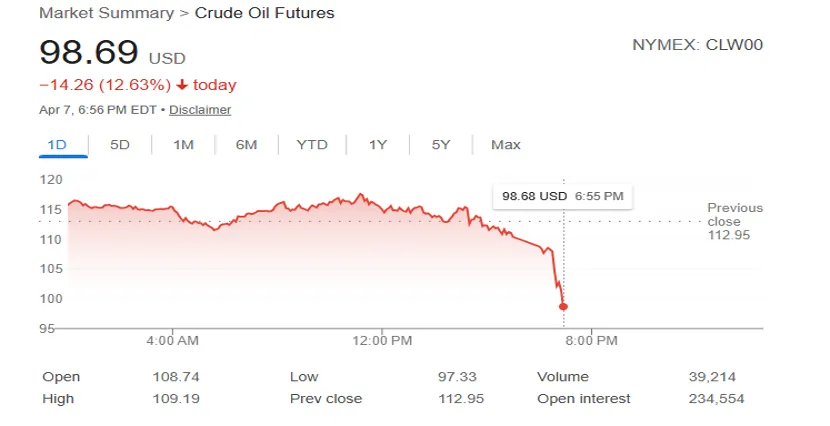Click the red data point on chart

[564, 306]
